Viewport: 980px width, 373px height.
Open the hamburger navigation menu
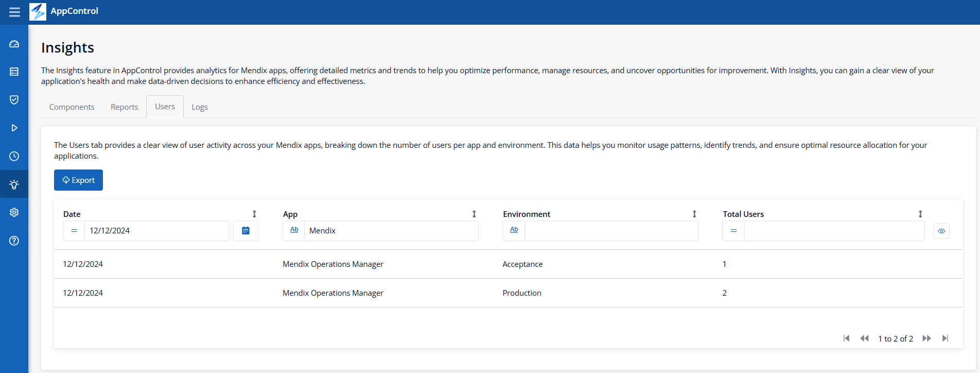14,12
